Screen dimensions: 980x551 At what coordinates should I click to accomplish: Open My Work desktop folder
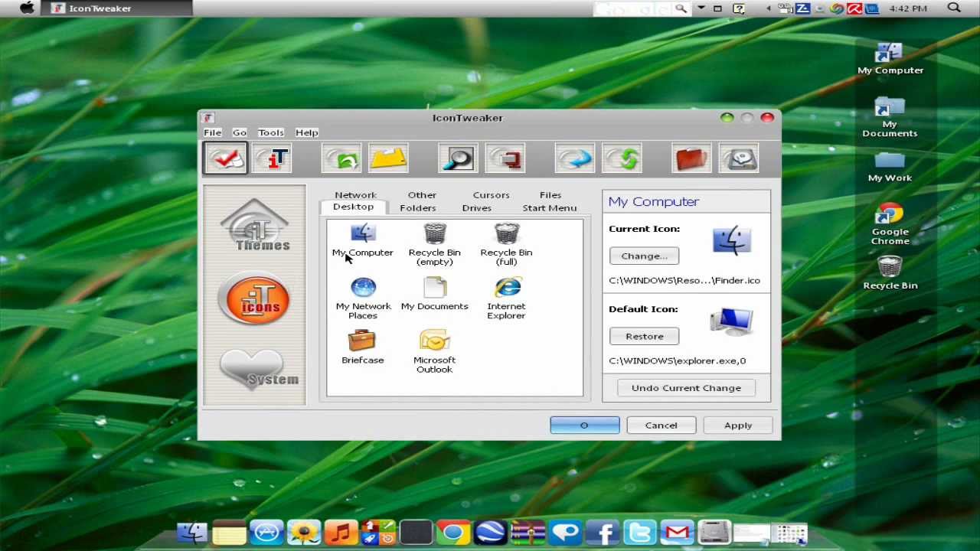(890, 167)
